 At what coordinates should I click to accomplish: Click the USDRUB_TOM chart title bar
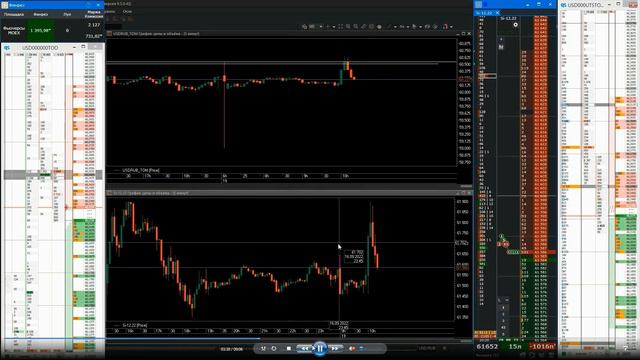pos(282,33)
